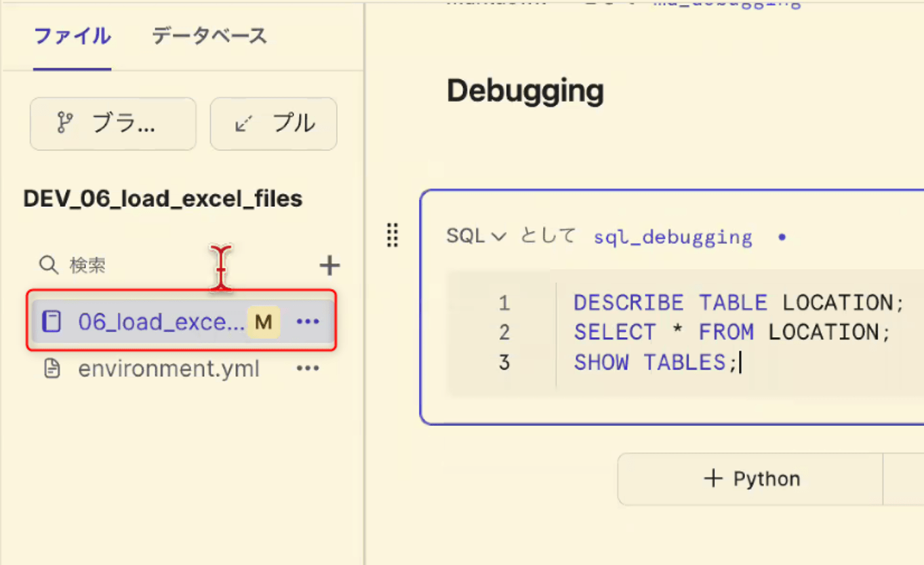The image size is (924, 565).
Task: Click the branch icon in ブラ... button
Action: click(64, 123)
